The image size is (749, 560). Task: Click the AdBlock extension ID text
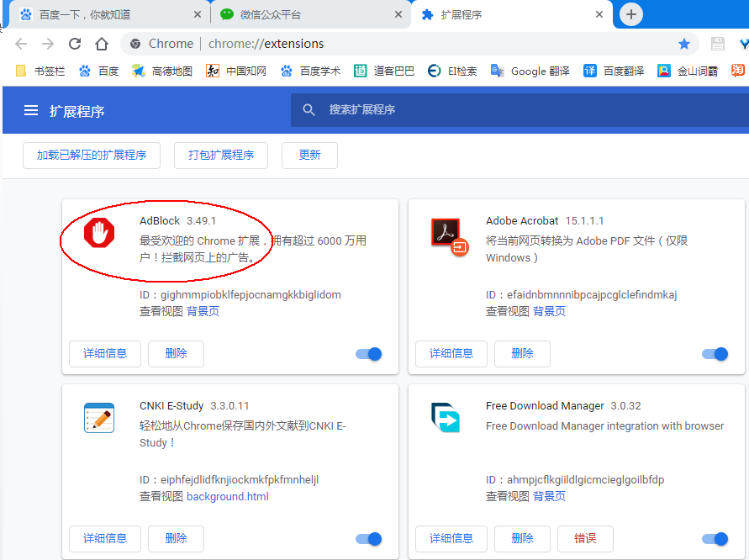[x=240, y=295]
